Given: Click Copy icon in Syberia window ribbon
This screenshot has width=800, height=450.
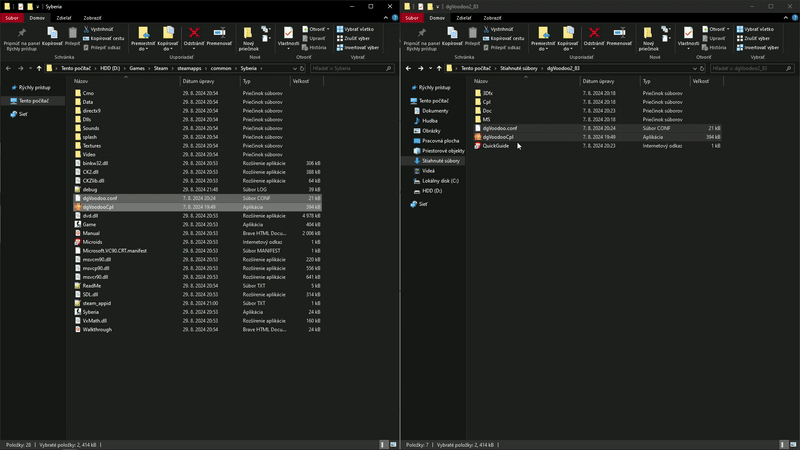Looking at the screenshot, I should 52,33.
